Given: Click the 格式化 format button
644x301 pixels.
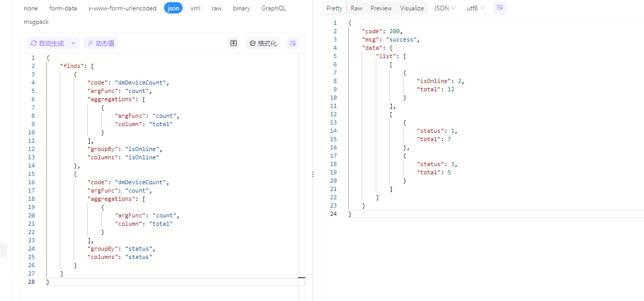Looking at the screenshot, I should tap(263, 44).
